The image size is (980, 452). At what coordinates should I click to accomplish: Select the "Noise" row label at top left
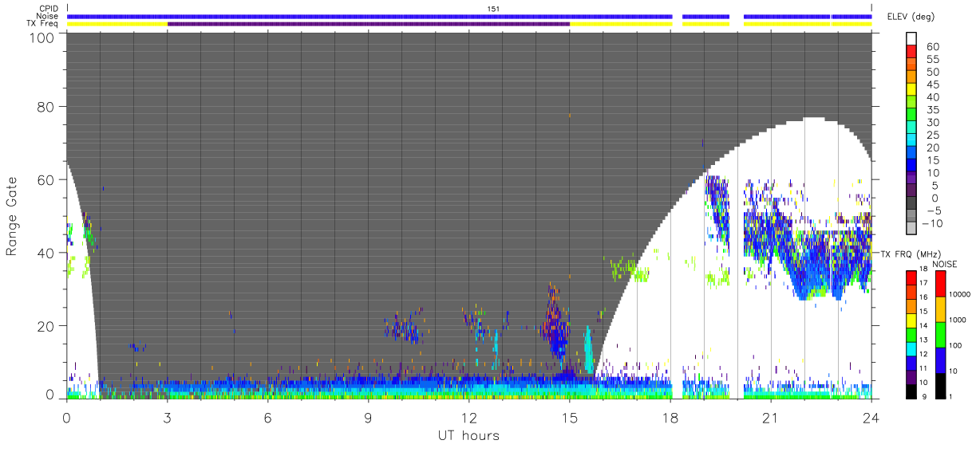[46, 16]
